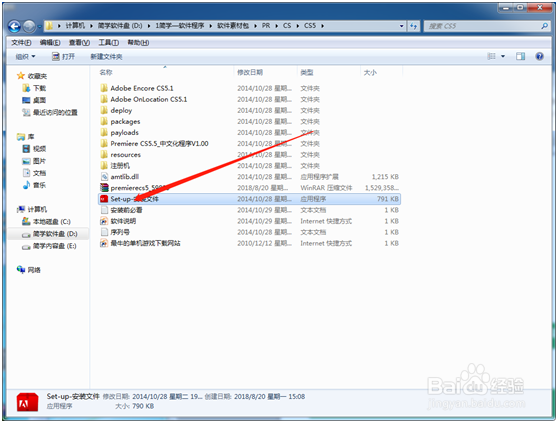This screenshot has height=423, width=558.
Task: Sort by the 修改日期 column header
Action: click(250, 73)
